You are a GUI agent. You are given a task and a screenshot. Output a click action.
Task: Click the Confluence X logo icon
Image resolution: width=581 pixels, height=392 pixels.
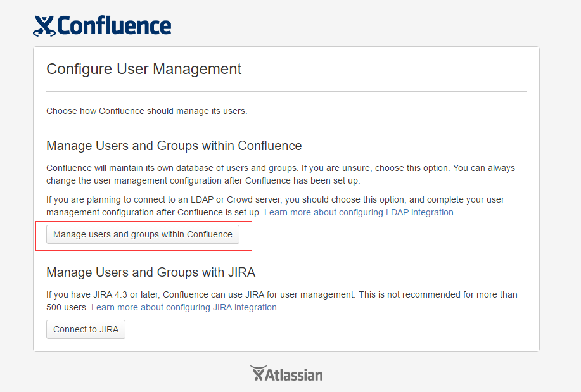coord(44,26)
